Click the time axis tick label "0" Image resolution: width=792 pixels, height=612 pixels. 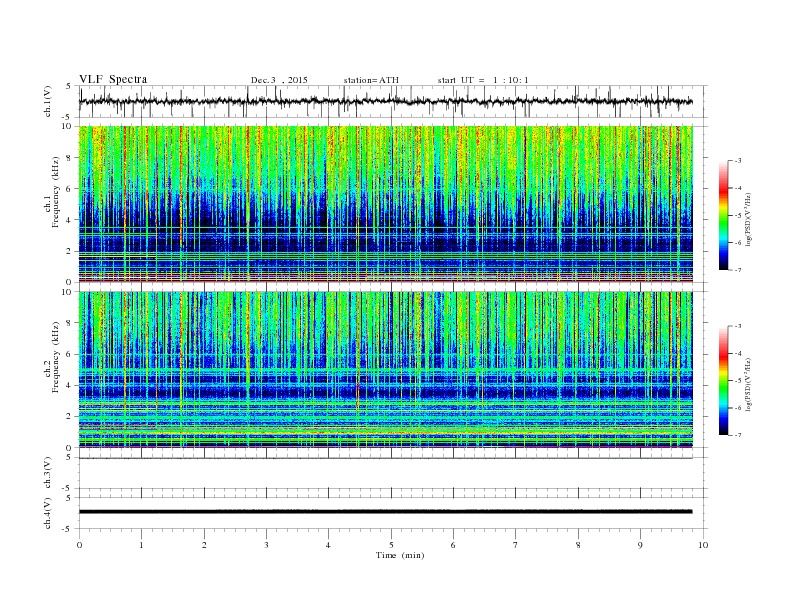(x=79, y=545)
